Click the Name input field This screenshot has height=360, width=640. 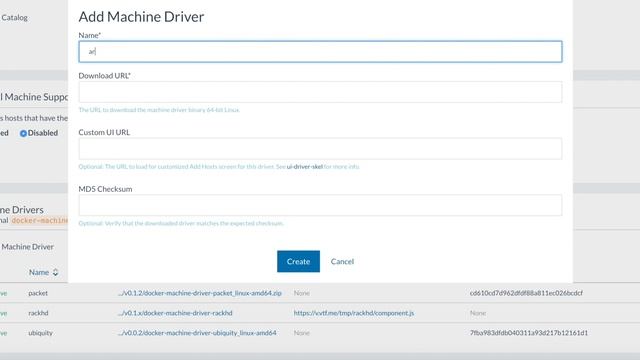pyautogui.click(x=320, y=51)
